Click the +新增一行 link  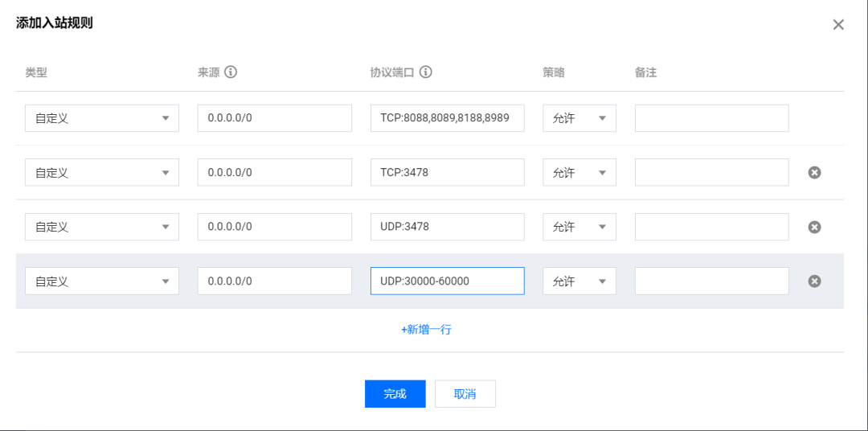tap(426, 330)
